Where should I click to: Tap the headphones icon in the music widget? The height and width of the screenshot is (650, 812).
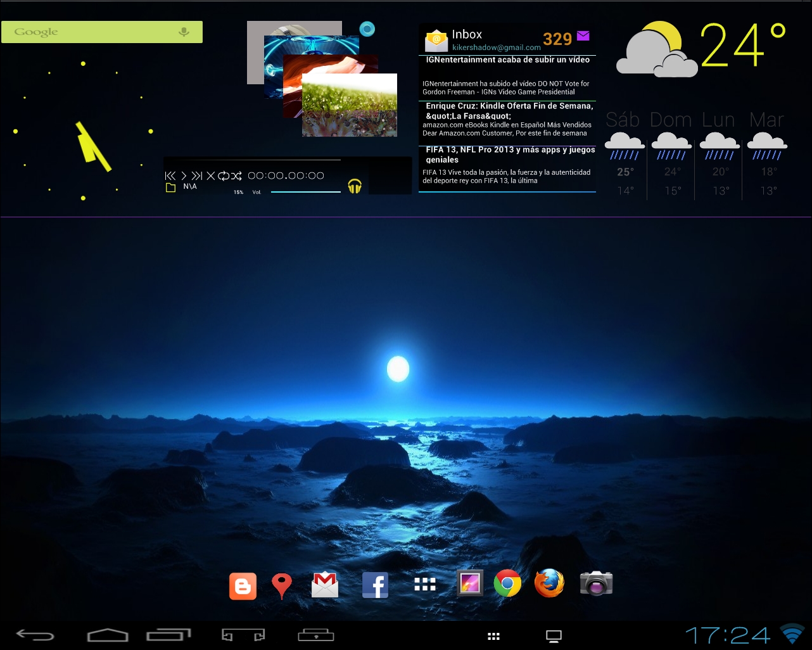pyautogui.click(x=355, y=186)
